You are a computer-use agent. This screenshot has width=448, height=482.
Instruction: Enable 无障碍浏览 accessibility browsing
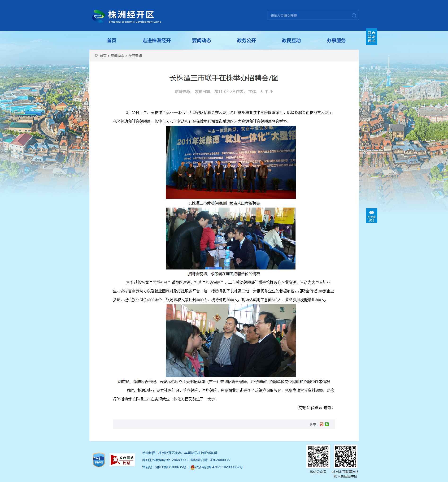point(371,216)
